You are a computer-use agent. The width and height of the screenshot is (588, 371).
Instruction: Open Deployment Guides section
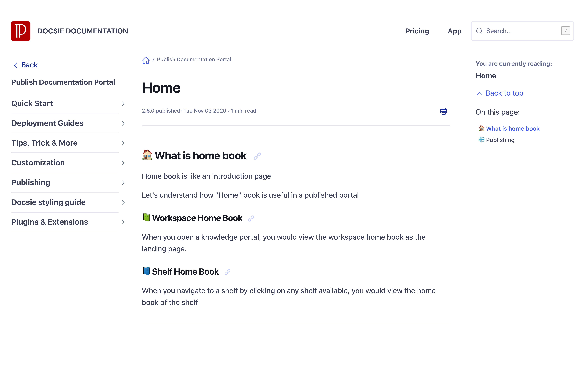coord(47,123)
